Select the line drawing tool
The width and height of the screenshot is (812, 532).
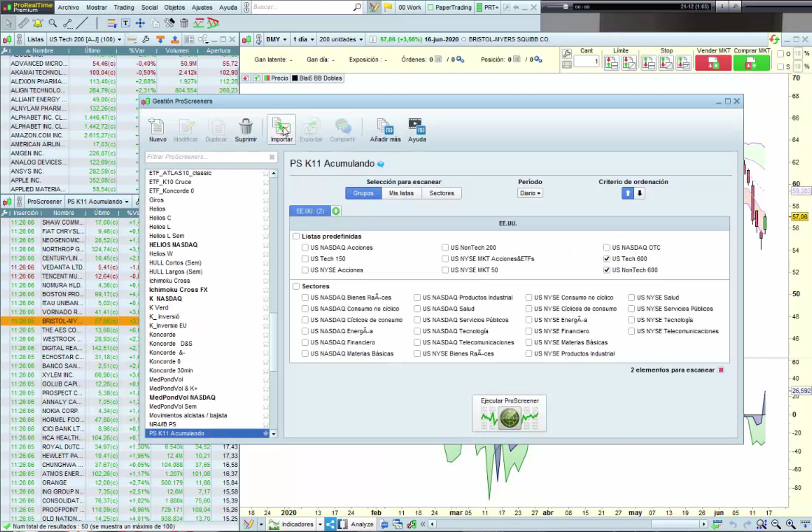click(x=82, y=23)
